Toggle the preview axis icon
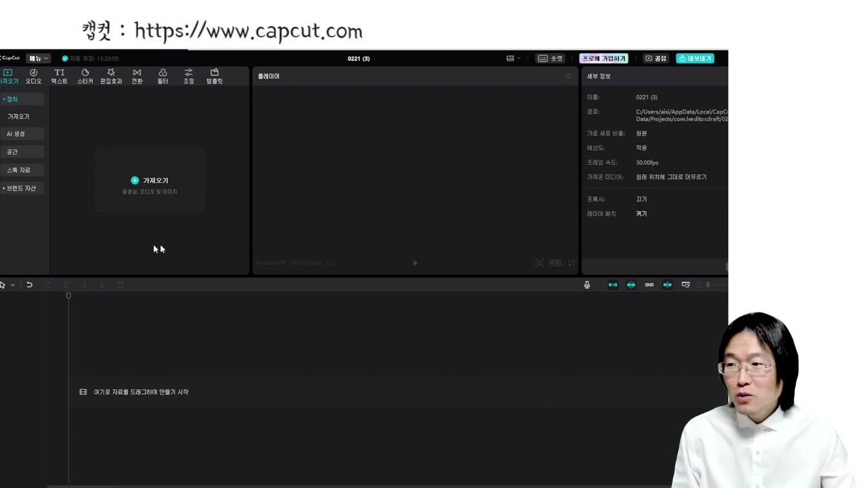 [667, 285]
